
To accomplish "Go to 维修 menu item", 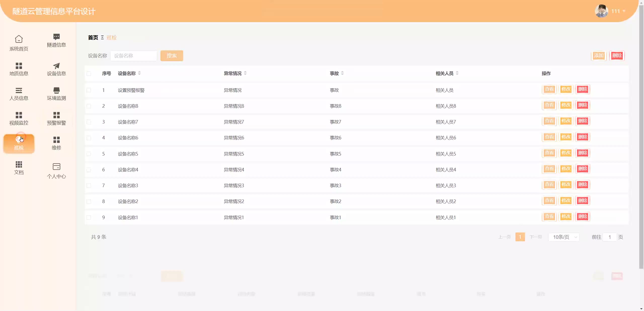I will point(56,143).
